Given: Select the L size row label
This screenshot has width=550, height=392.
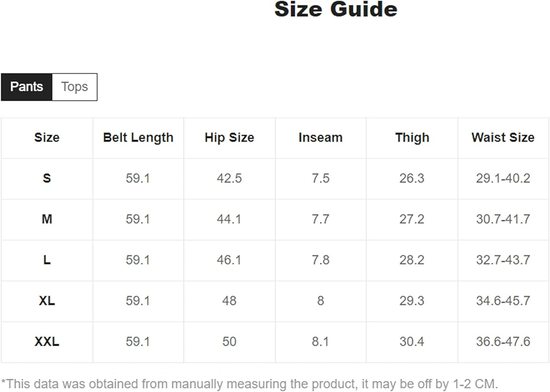Looking at the screenshot, I should click(x=47, y=260).
